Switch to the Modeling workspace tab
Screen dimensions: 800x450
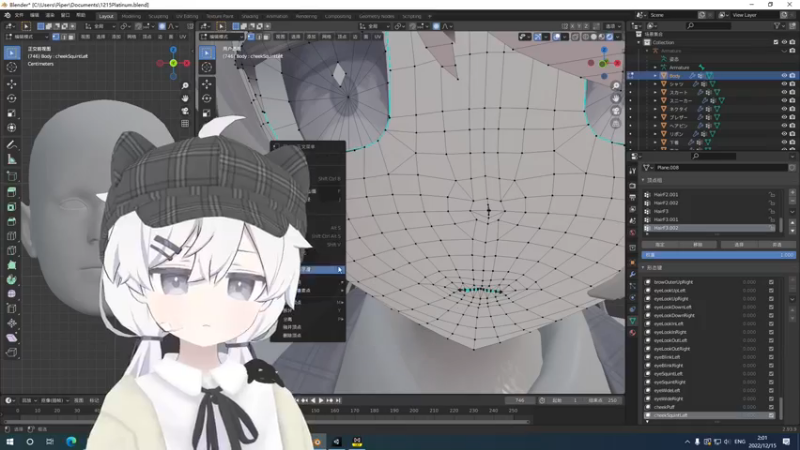[x=131, y=16]
